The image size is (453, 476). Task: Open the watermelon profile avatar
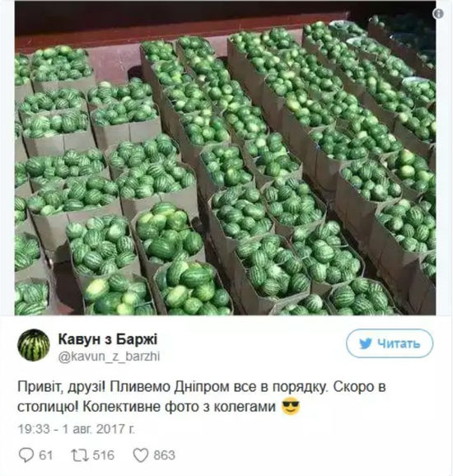click(x=34, y=345)
